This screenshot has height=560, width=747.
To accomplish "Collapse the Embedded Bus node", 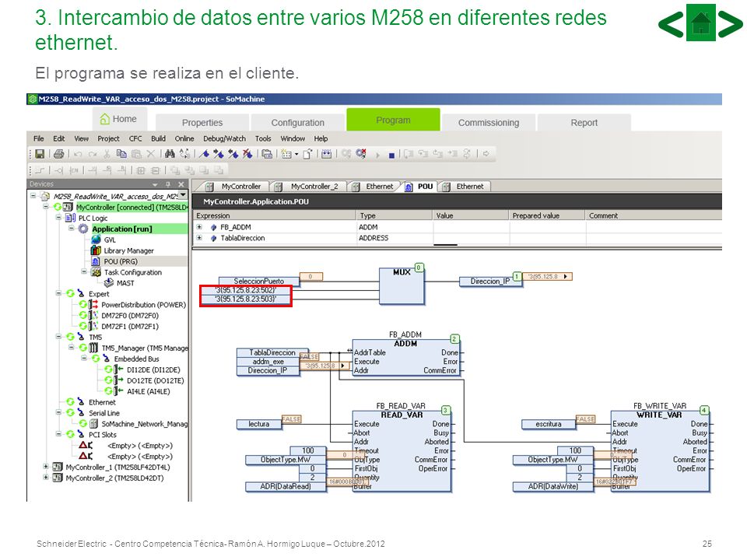I will tap(84, 359).
